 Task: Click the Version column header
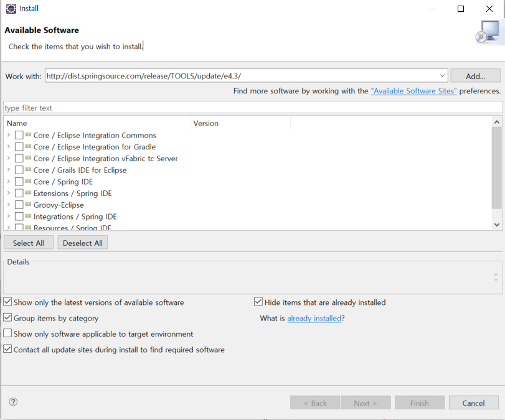coord(240,123)
